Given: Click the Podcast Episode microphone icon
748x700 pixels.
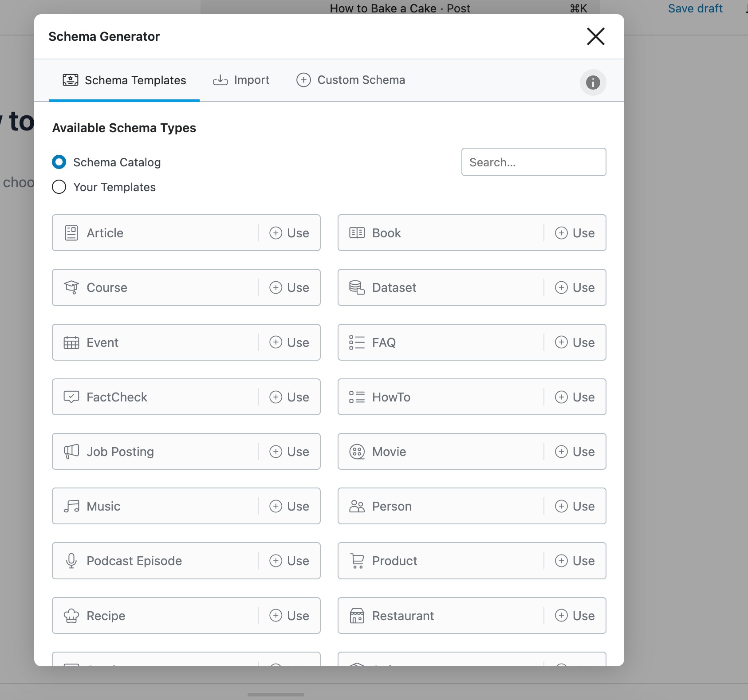Looking at the screenshot, I should coord(71,561).
